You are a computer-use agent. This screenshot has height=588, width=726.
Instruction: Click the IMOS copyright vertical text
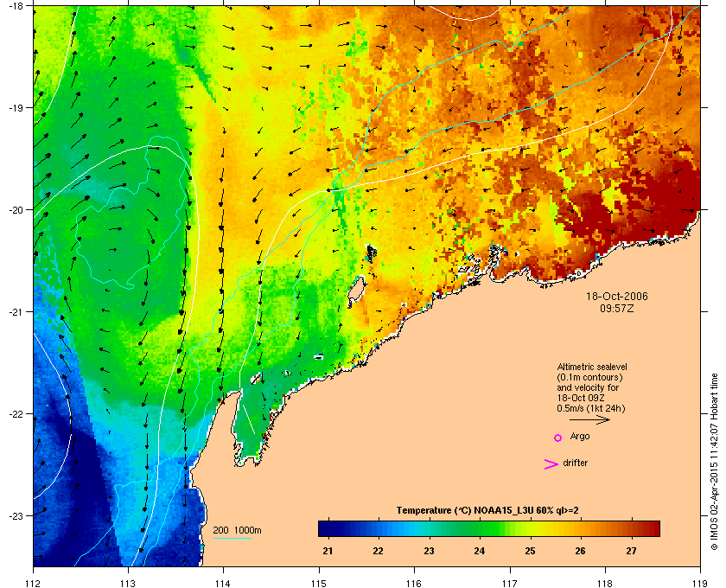[714, 463]
